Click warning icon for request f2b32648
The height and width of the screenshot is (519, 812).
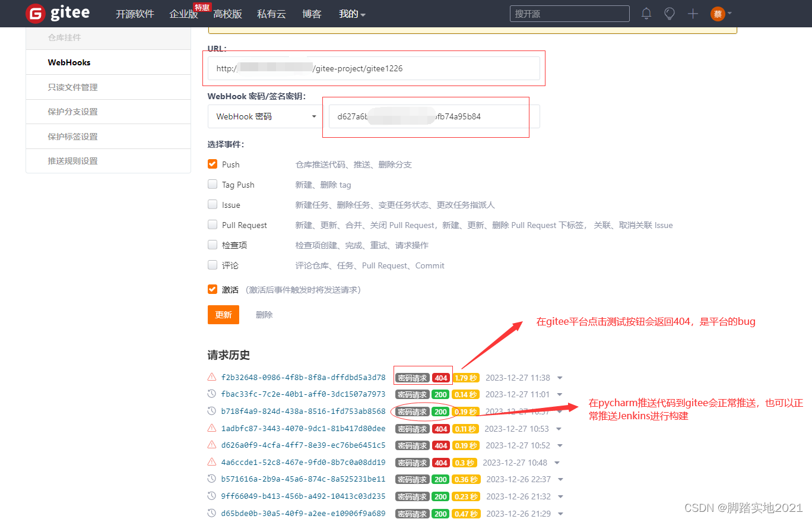pyautogui.click(x=212, y=377)
